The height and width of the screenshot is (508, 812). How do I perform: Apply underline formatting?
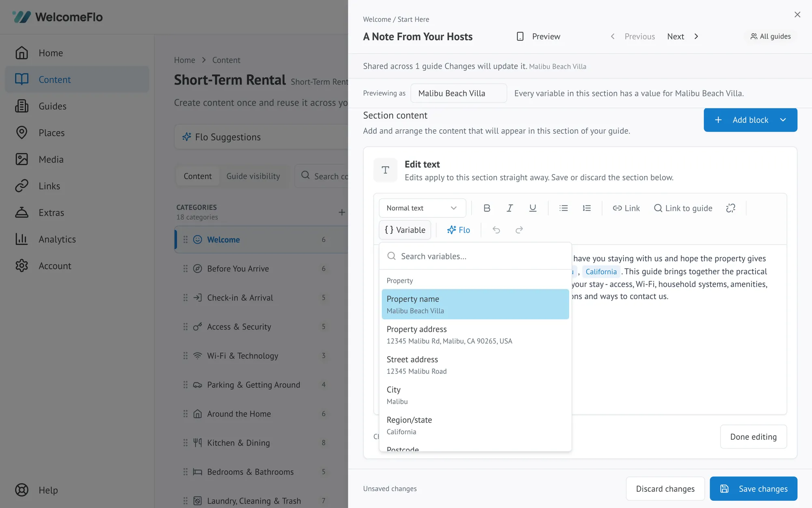(533, 208)
